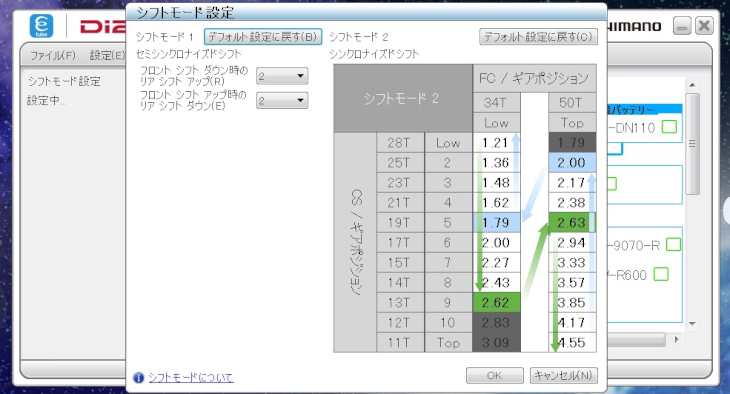This screenshot has height=394, width=730.
Task: Select the blue 2.00 cell in the 50T column
Action: pos(572,163)
